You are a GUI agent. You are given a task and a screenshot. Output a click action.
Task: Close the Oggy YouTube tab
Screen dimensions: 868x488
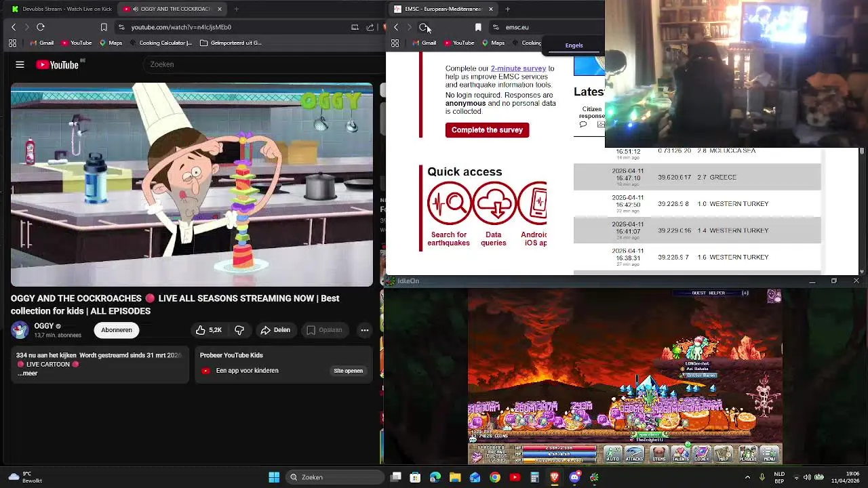220,9
